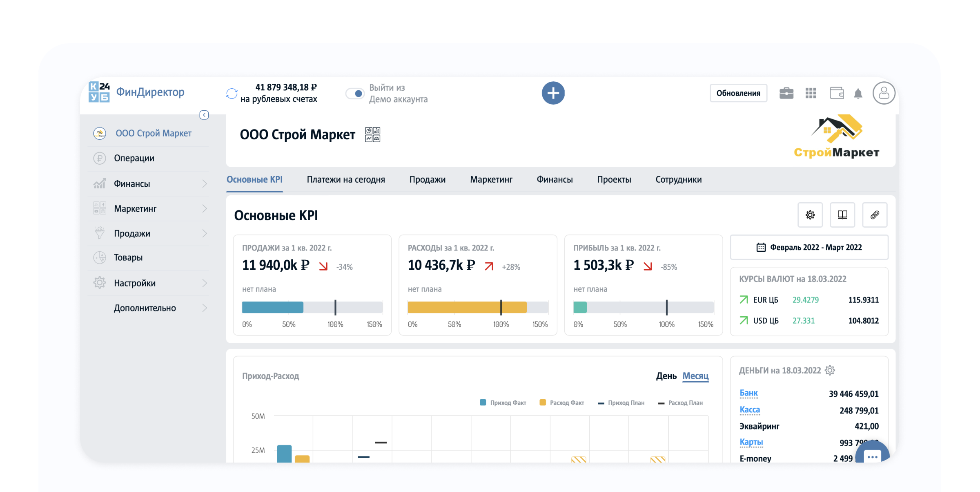Click the 10 436,7k ₽ expenses value
This screenshot has height=492, width=980.
pyautogui.click(x=441, y=266)
